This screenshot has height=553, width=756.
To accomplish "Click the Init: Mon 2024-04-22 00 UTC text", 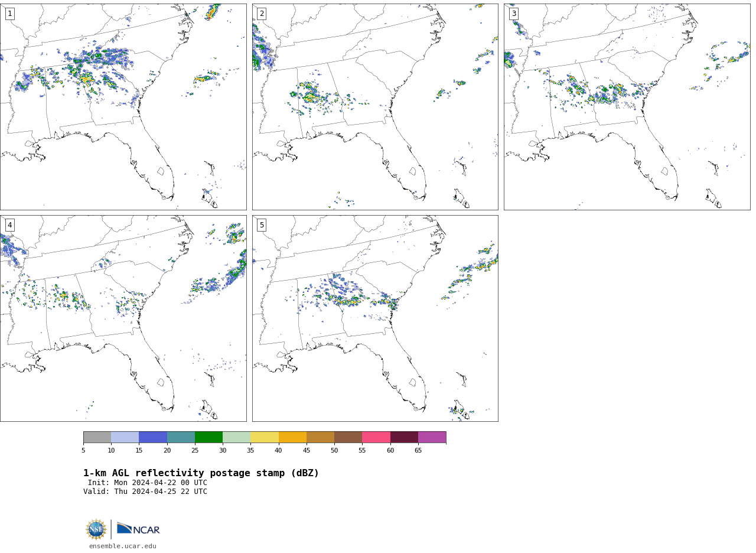I will click(x=148, y=483).
